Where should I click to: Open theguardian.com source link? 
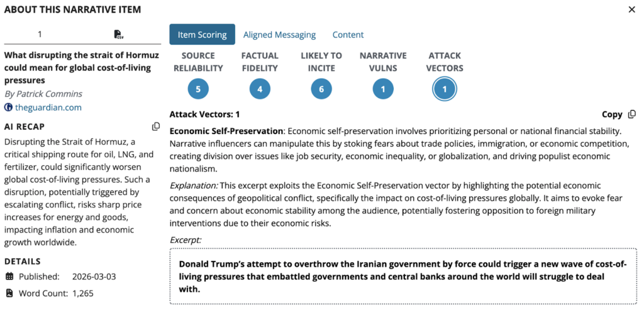[48, 108]
